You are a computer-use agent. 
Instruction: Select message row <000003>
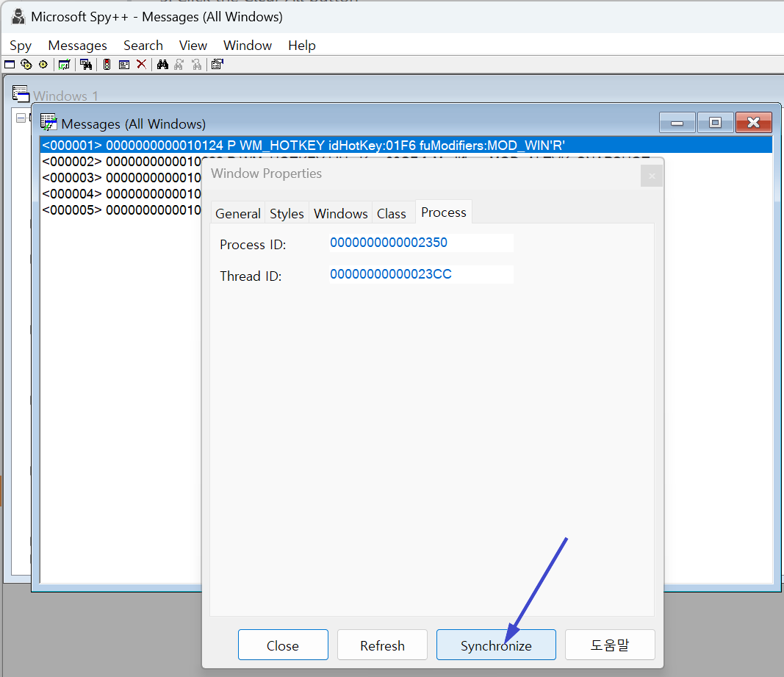tap(121, 178)
